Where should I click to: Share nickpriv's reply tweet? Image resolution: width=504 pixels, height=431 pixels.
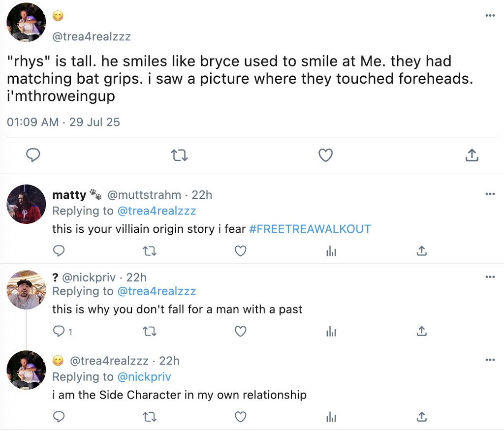421,332
